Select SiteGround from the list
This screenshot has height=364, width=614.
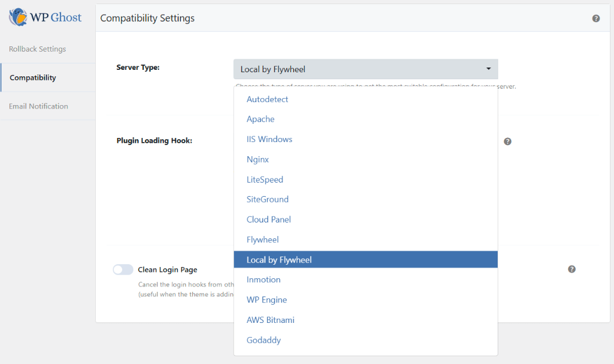point(267,200)
